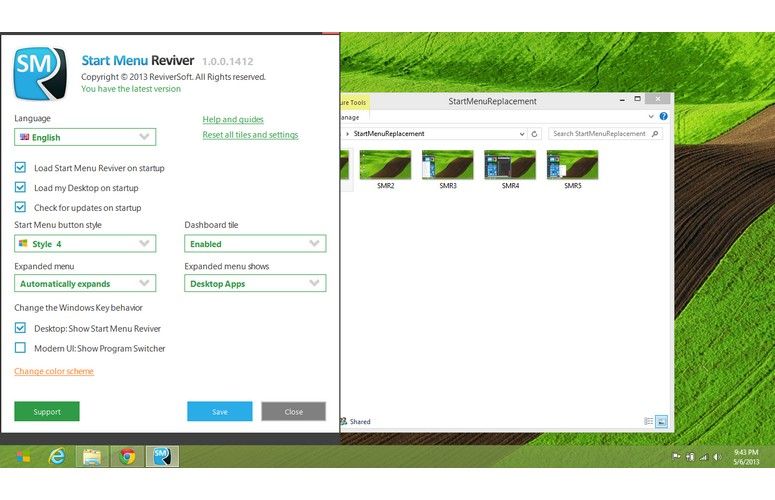This screenshot has height=500, width=775.
Task: Open File Explorer from the taskbar
Action: tap(92, 457)
